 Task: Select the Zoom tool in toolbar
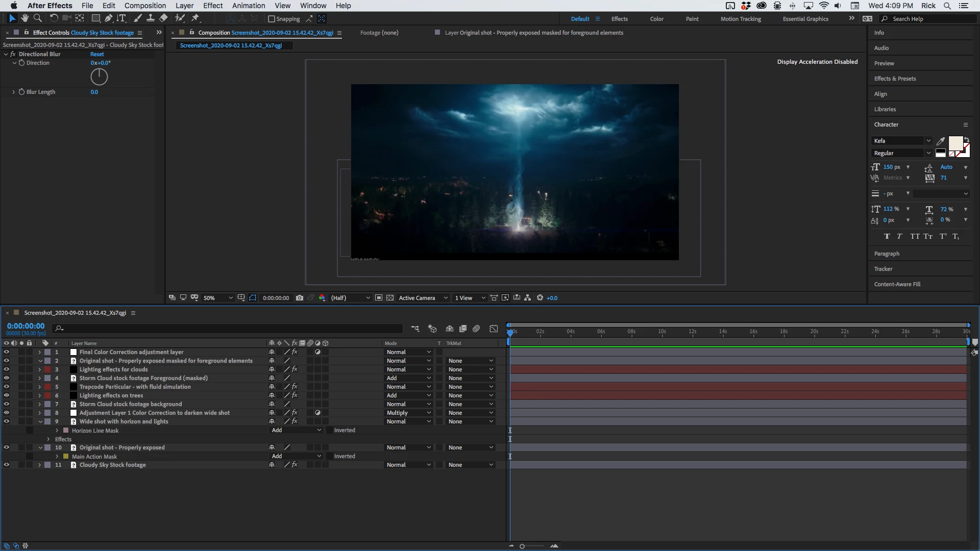click(x=37, y=18)
